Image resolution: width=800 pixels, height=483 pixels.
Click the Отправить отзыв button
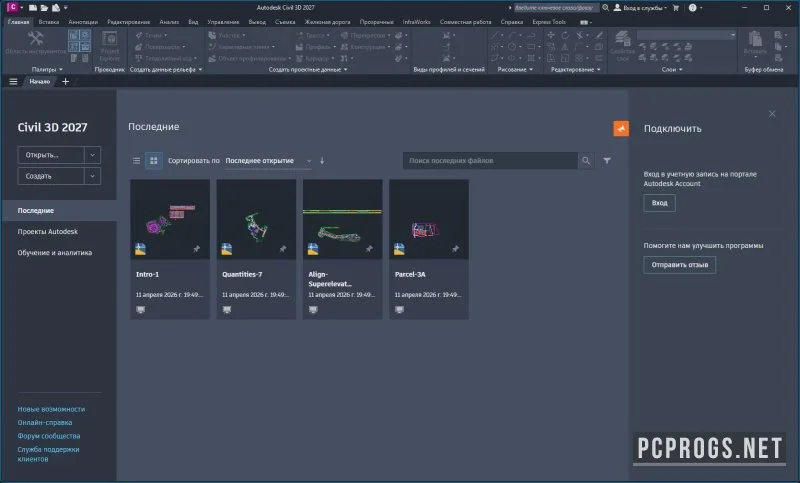pyautogui.click(x=680, y=265)
